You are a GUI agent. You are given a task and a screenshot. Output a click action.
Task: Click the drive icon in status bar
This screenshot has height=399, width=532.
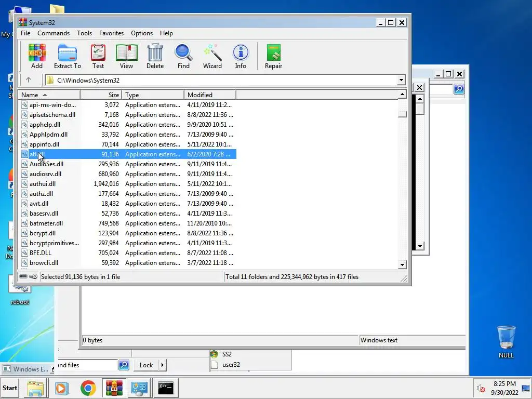[23, 276]
